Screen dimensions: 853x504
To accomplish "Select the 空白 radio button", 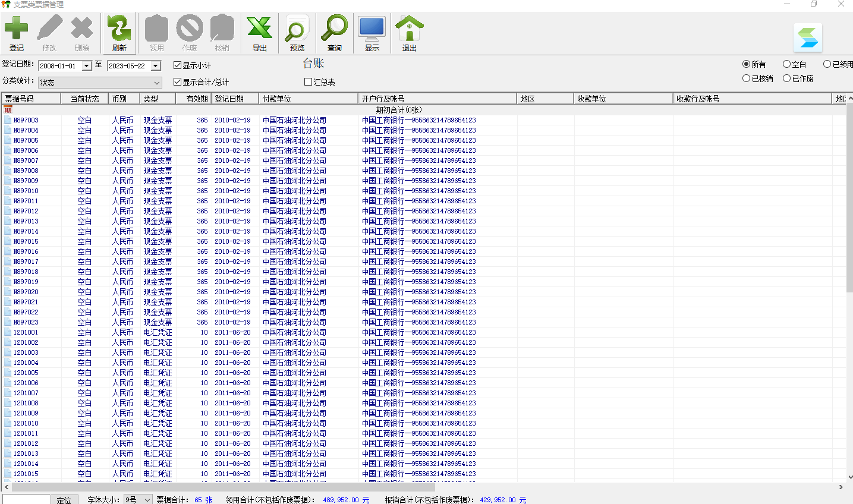I will coord(786,64).
